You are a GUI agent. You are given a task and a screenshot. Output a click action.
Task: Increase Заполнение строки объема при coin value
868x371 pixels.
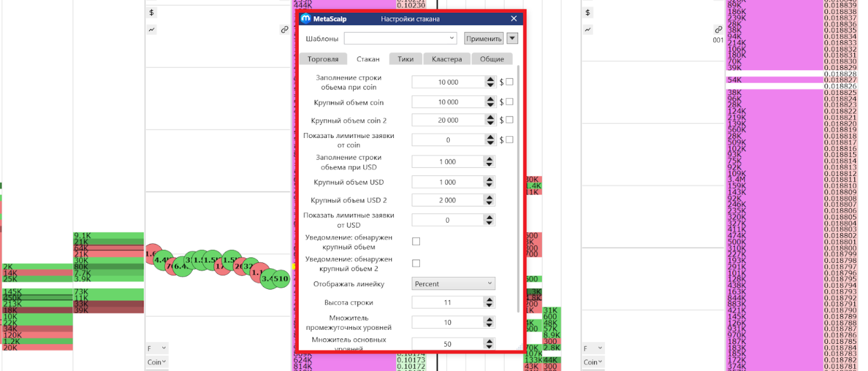[x=489, y=79]
